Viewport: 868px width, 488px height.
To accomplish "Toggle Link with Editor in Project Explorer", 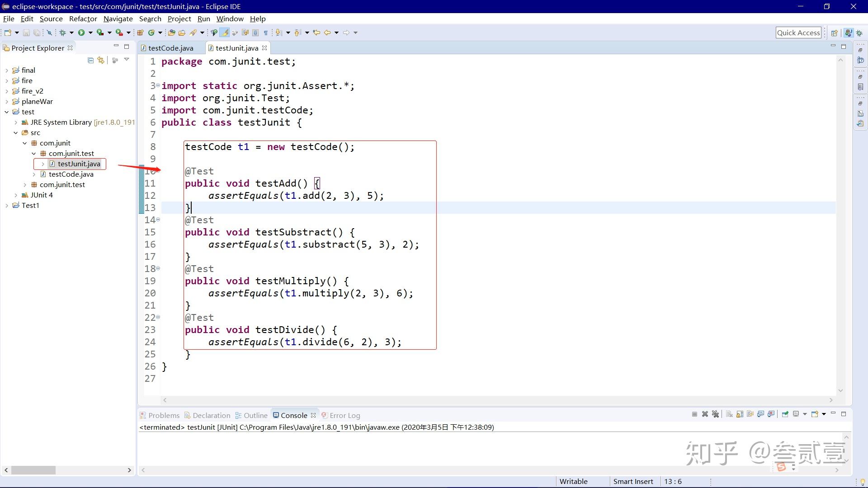I will click(101, 60).
